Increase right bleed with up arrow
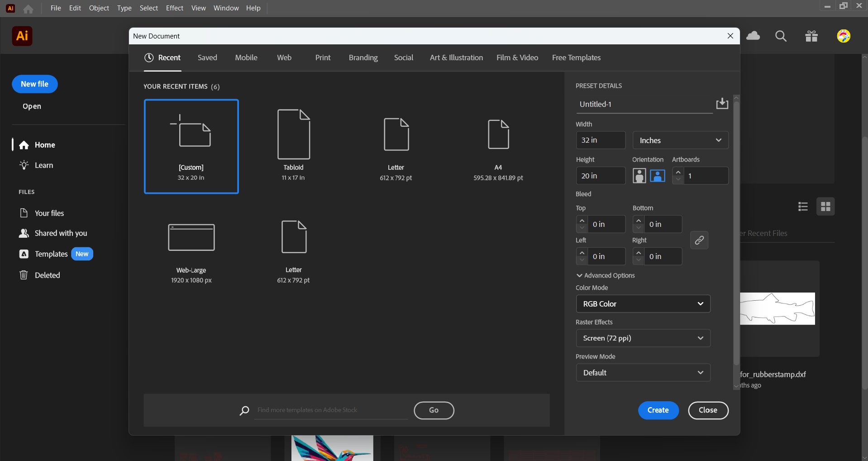Screen dimensions: 868x461 639,253
